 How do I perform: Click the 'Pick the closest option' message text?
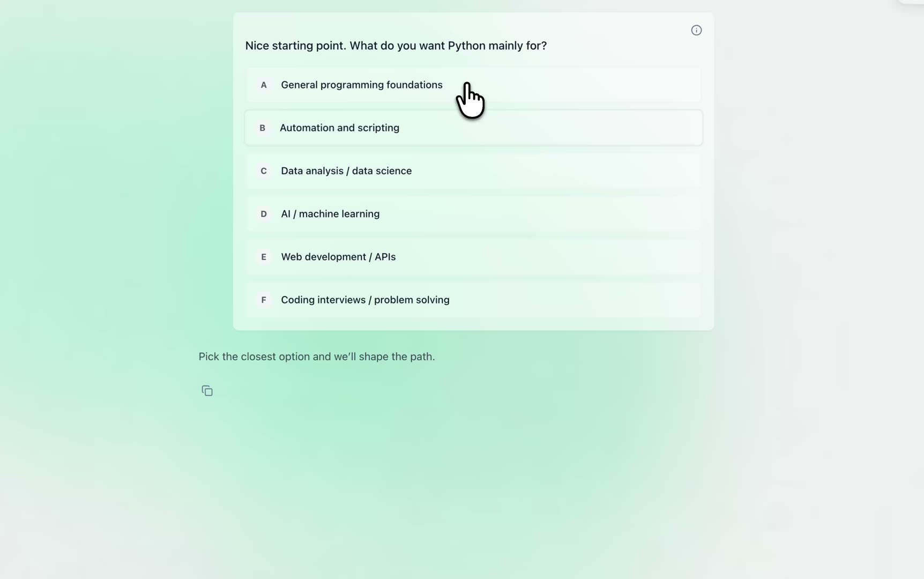[316, 357]
